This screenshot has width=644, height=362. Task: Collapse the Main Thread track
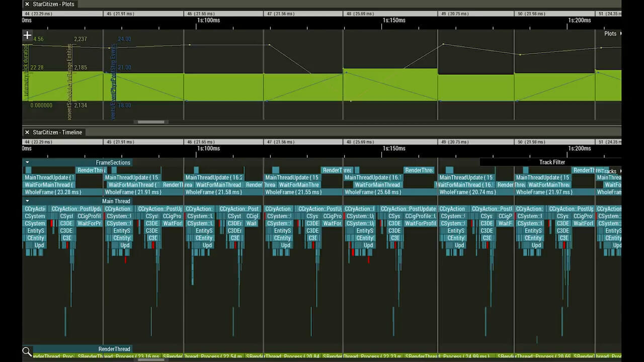coord(27,201)
